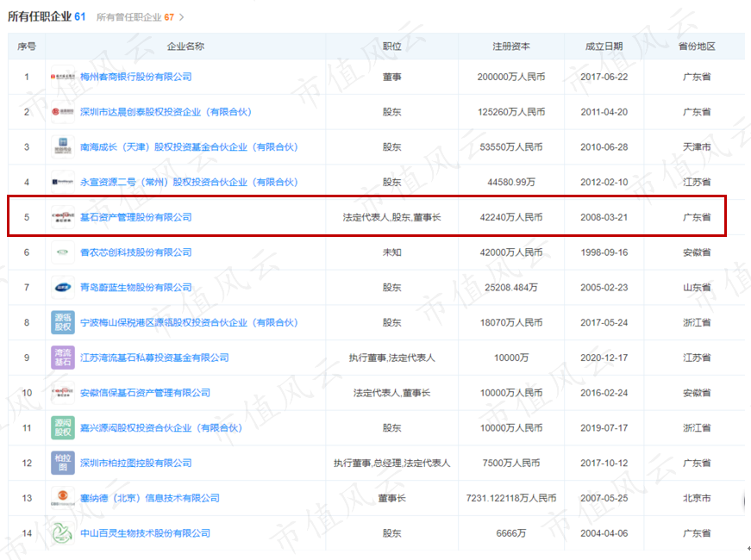Image resolution: width=751 pixels, height=560 pixels.
Task: Open 嘉兴源阔股权投资合伙企业 link
Action: click(161, 428)
